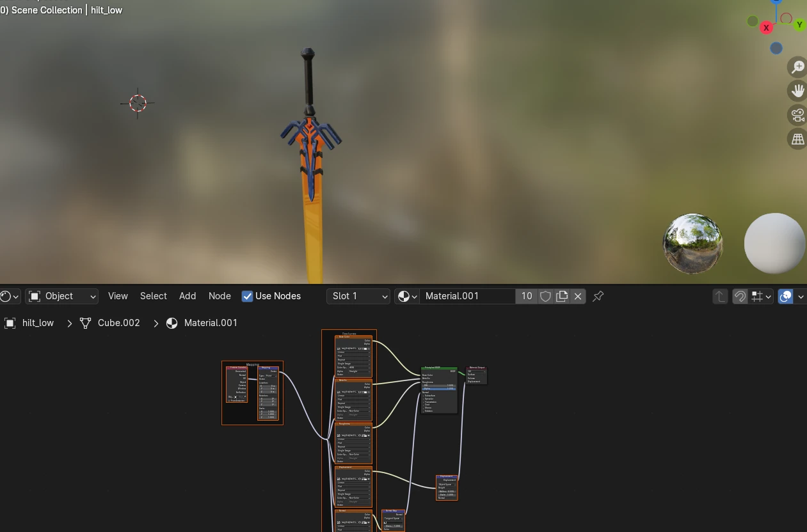Screen dimensions: 807x532
Task: Toggle the node editor overlays button
Action: coord(785,296)
